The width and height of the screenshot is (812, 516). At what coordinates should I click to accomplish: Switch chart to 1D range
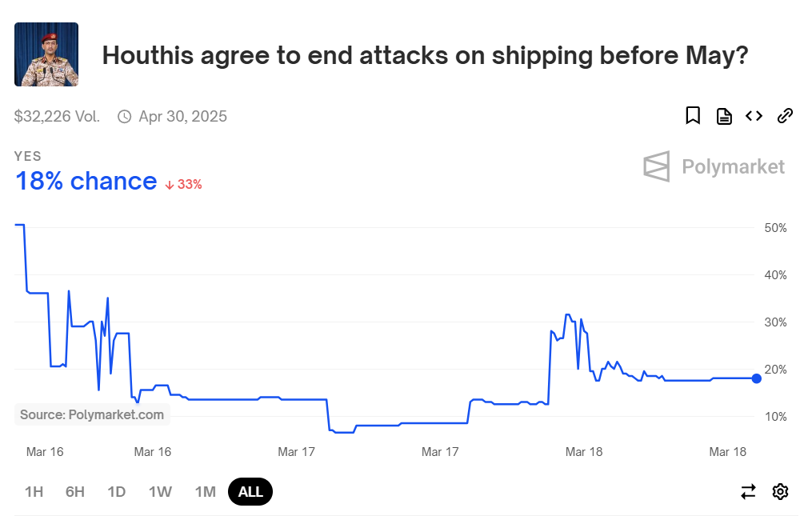click(117, 491)
